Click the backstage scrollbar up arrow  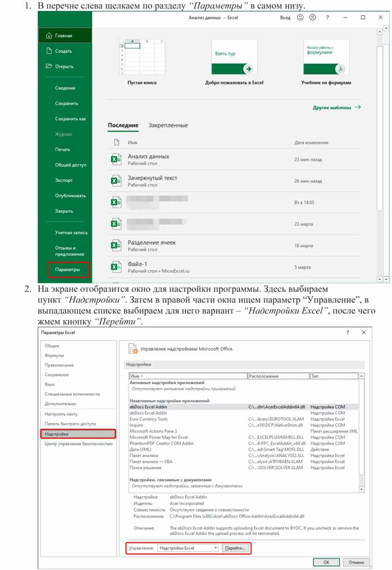(x=380, y=32)
